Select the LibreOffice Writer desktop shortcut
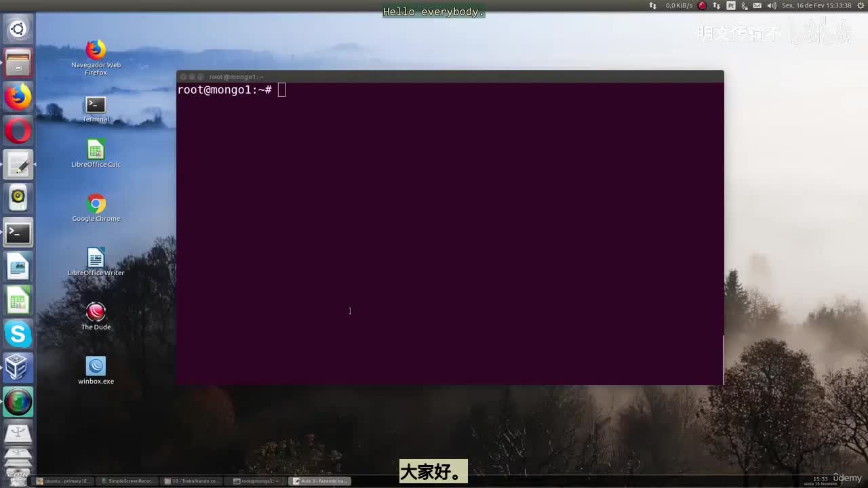Image resolution: width=868 pixels, height=488 pixels. 96,262
